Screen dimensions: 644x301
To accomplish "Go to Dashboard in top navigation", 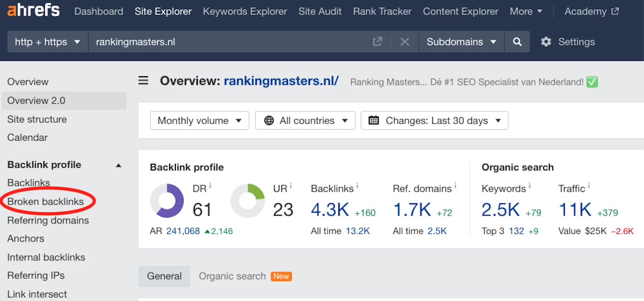I will tap(99, 11).
